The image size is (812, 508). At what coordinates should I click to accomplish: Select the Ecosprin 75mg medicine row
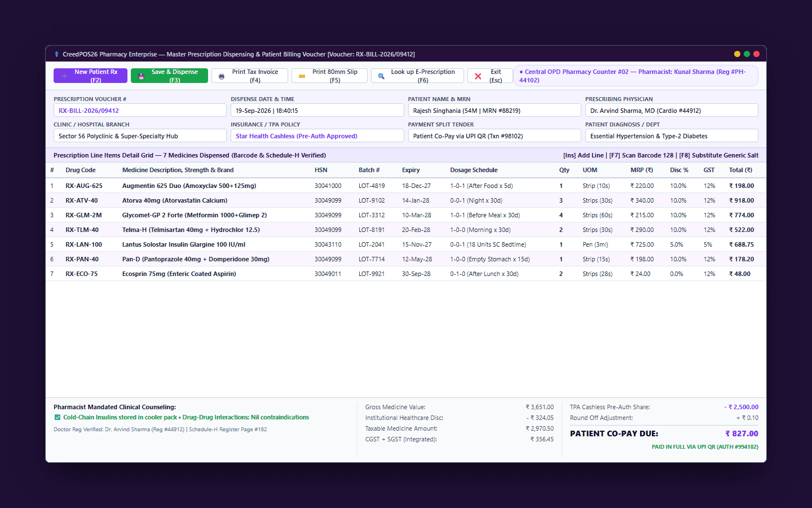pos(406,274)
